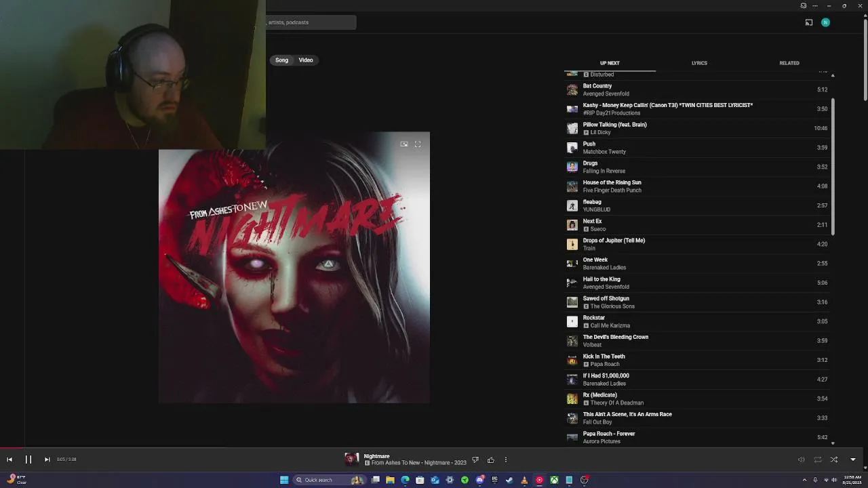Open miniplayer icon on album art
The width and height of the screenshot is (868, 488).
tap(404, 144)
